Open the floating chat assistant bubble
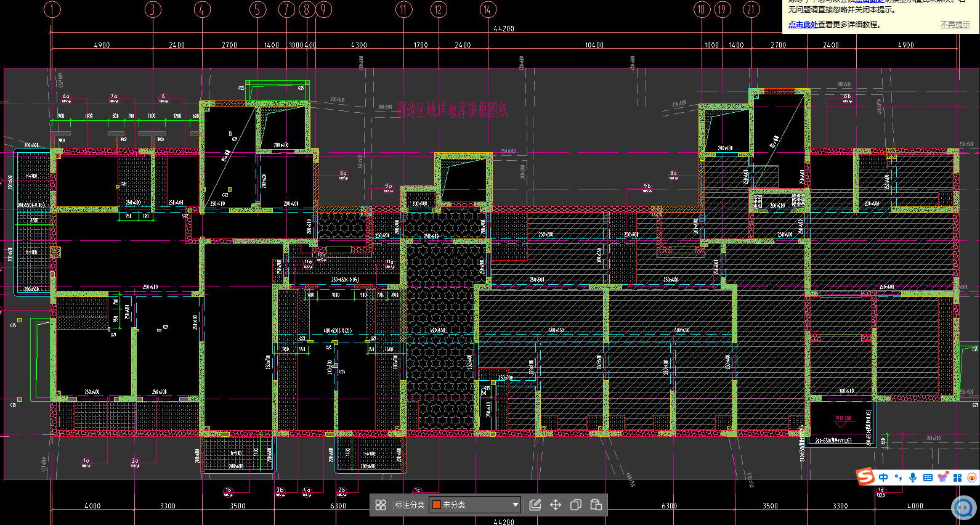 [963, 507]
